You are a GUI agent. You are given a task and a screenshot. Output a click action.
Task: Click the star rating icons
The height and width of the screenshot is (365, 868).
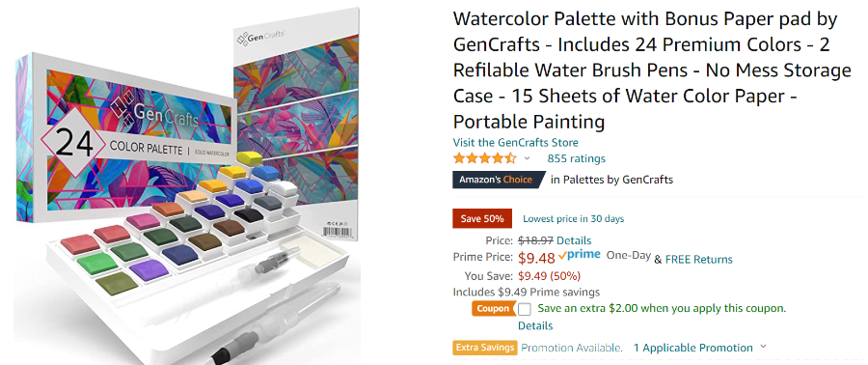[484, 158]
